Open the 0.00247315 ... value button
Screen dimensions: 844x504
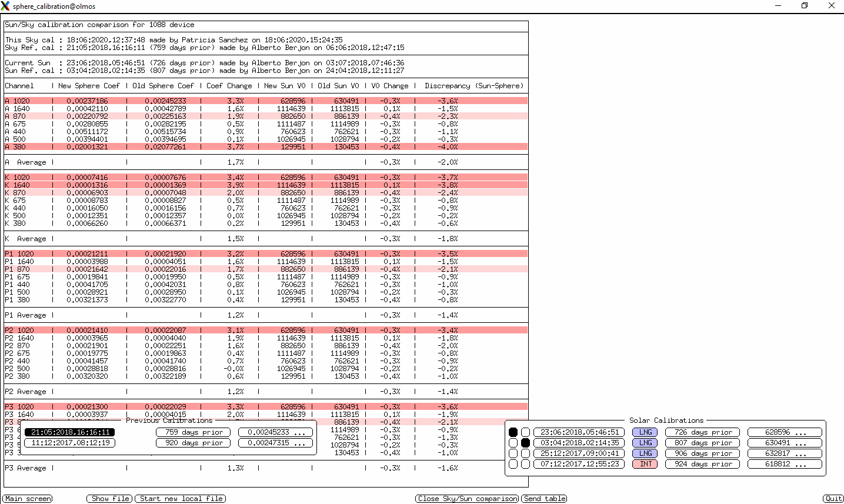click(276, 443)
